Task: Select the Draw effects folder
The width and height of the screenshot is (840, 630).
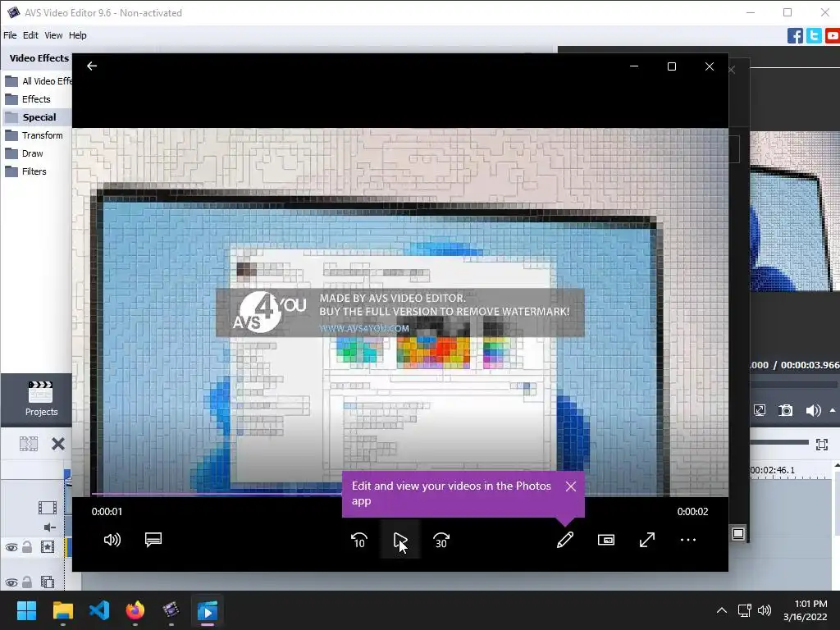Action: tap(24, 153)
